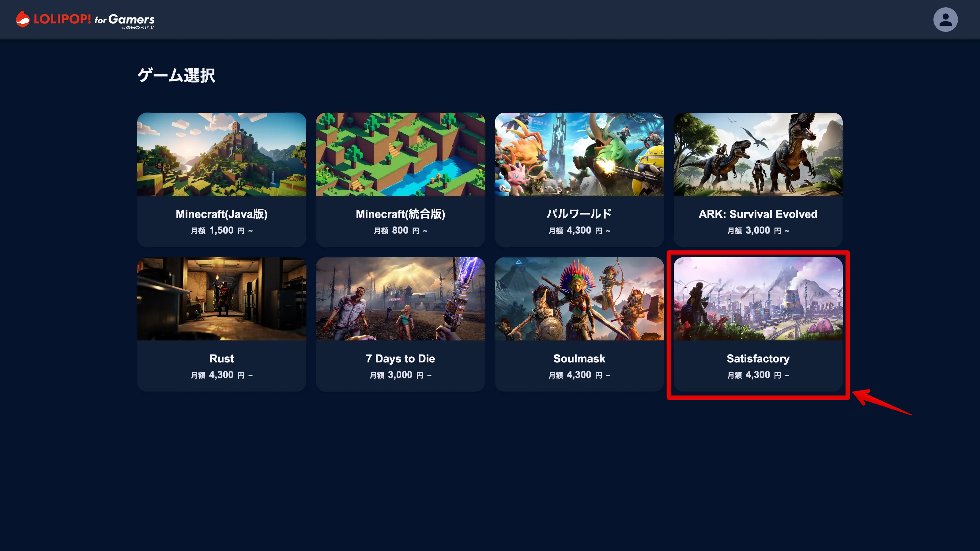
Task: Click the ARK: Survival Evolved title
Action: 758,214
